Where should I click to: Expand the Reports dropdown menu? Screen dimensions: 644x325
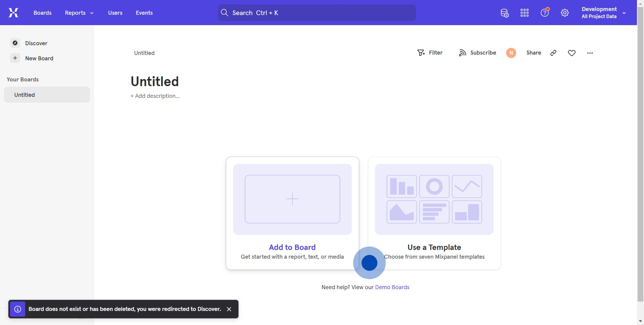pos(79,13)
